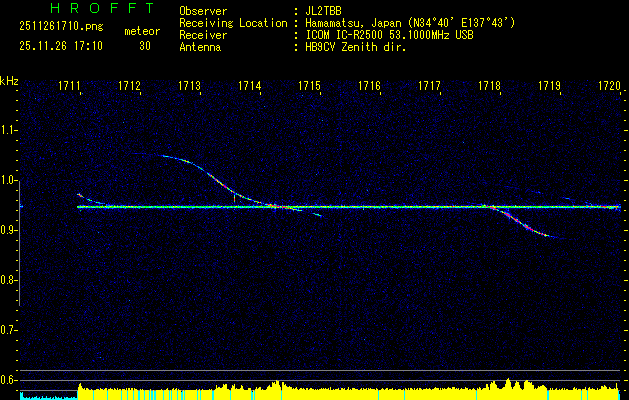Select the 2511261710.png file name label

pos(52,29)
